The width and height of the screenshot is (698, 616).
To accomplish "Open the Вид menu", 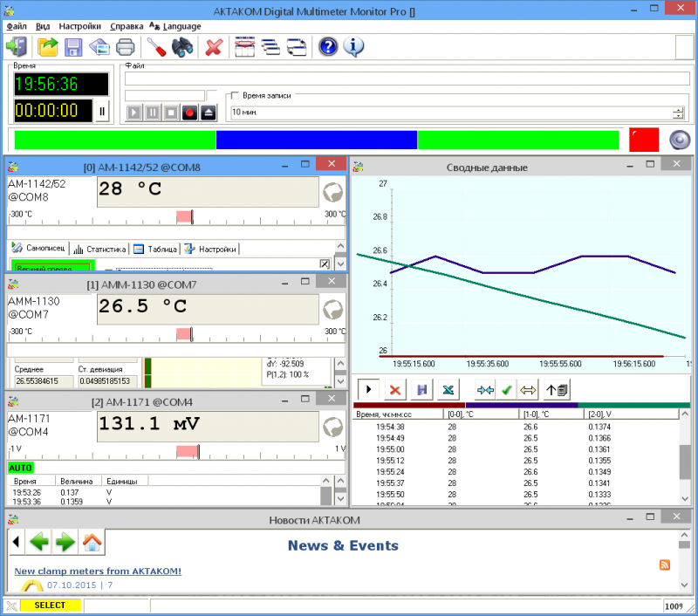I will pyautogui.click(x=43, y=26).
